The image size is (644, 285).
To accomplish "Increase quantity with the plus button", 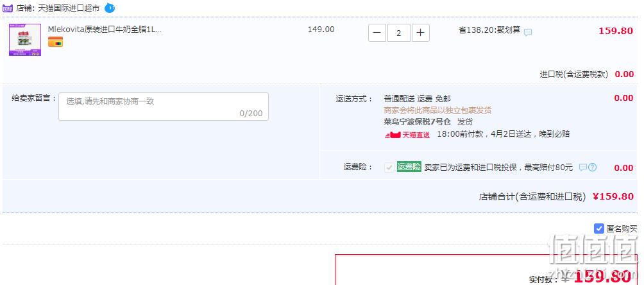I will 421,33.
